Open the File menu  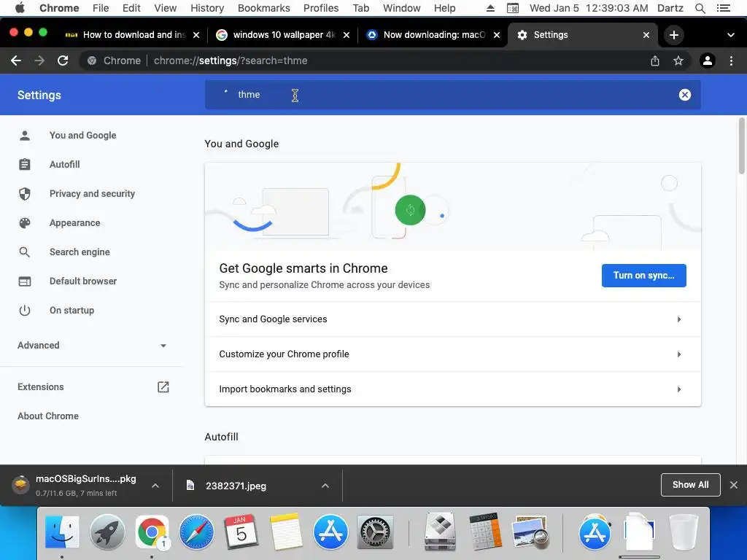pyautogui.click(x=101, y=8)
